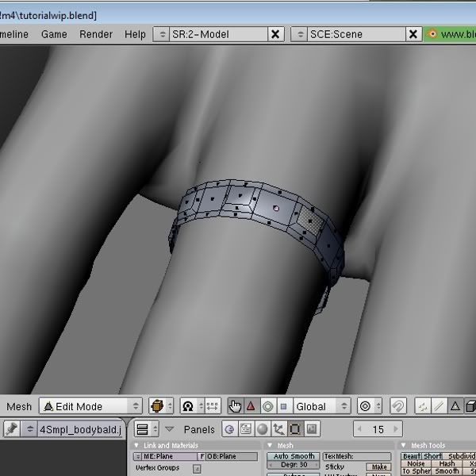Click the buttons window type icon
Viewport: 476px width, 476px height.
tap(142, 429)
